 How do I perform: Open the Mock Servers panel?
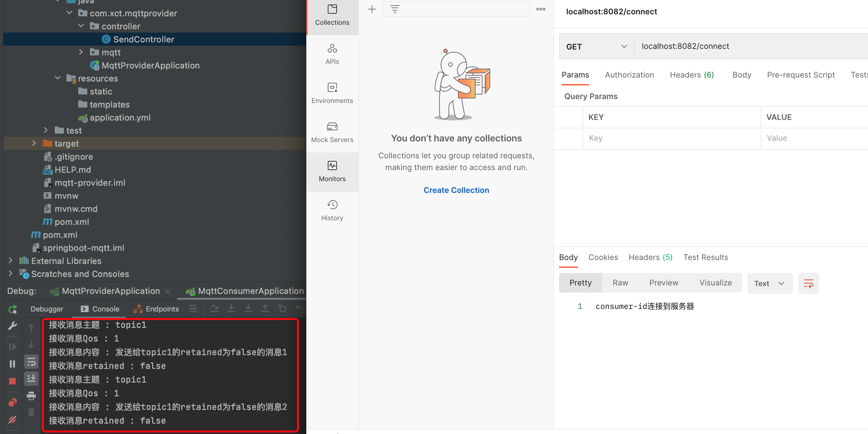[x=332, y=132]
